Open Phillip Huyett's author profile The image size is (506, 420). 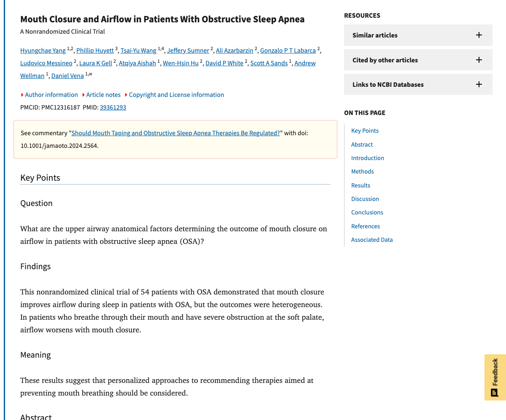[95, 50]
